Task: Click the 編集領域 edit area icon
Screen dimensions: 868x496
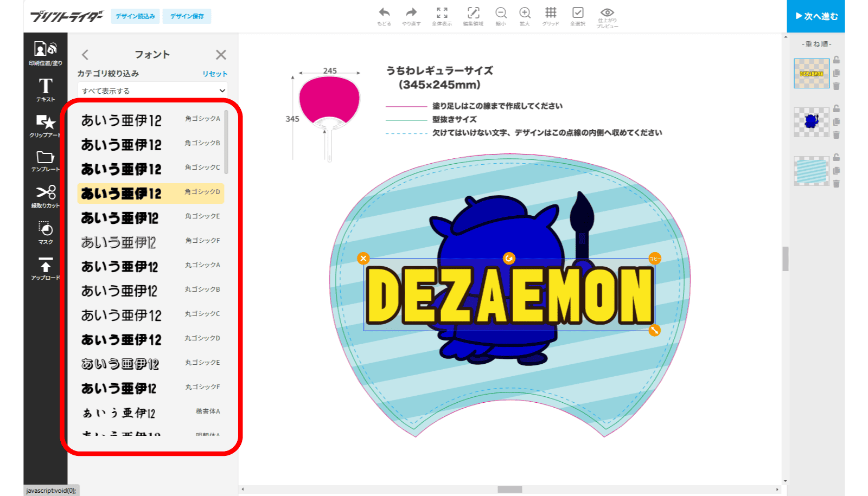Action: (473, 16)
